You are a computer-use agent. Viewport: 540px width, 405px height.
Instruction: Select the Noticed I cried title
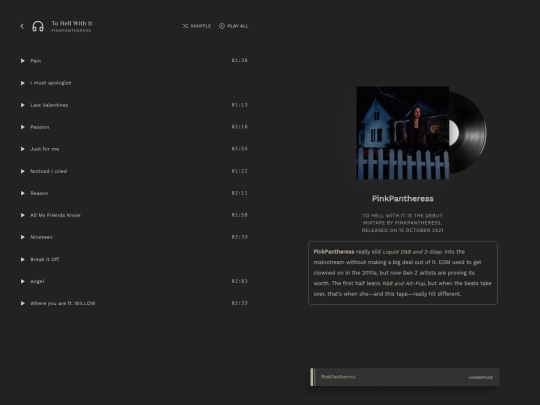point(49,171)
